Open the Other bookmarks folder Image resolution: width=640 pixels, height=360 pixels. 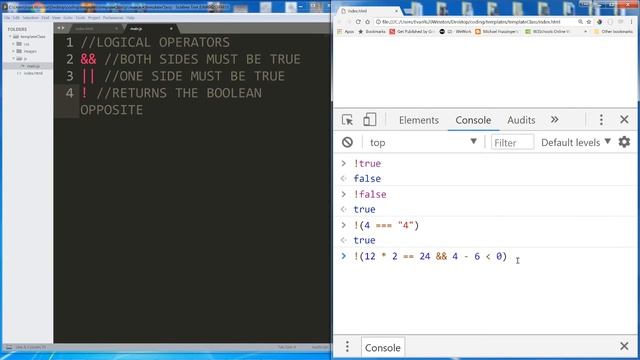613,31
